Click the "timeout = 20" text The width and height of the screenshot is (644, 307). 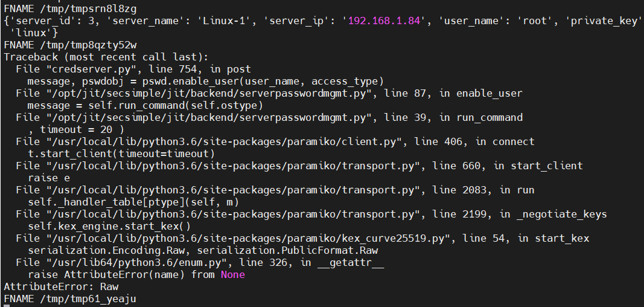coord(81,129)
